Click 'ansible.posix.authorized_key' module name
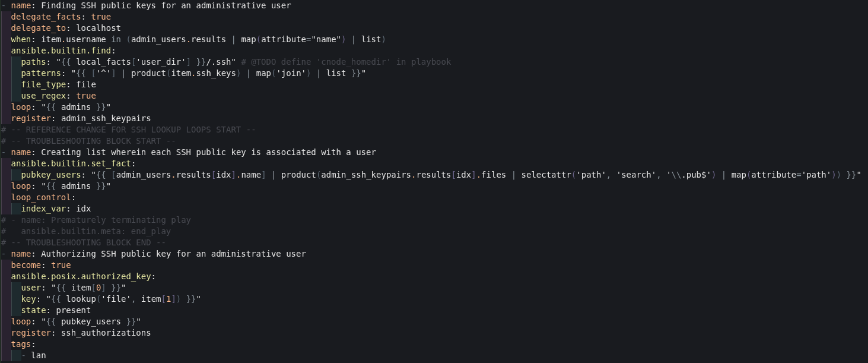The width and height of the screenshot is (868, 363). (81, 276)
